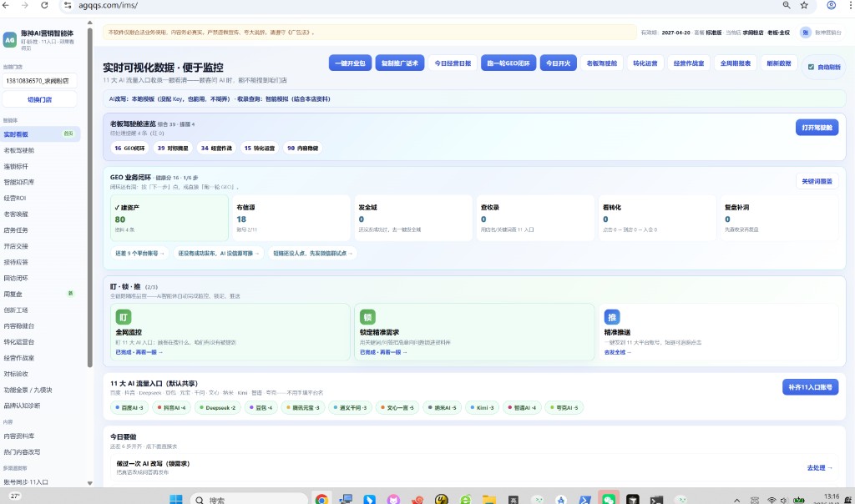Click the green 盯 icon on 全网监控 card
855x504 pixels.
124,317
